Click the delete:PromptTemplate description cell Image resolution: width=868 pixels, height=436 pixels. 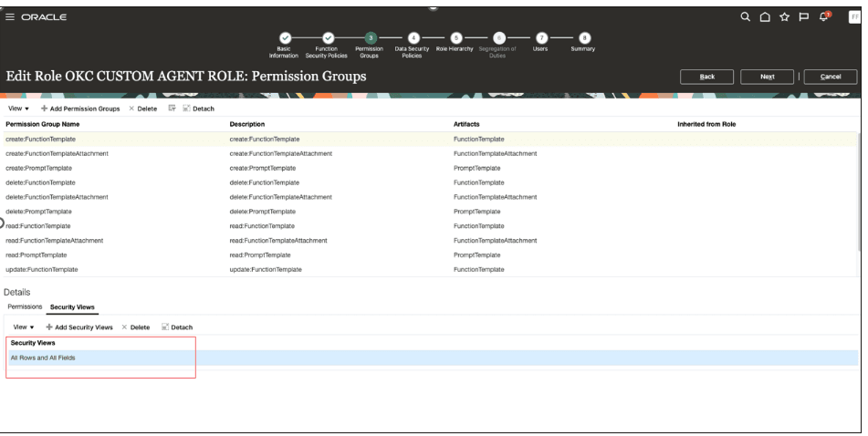[263, 212]
